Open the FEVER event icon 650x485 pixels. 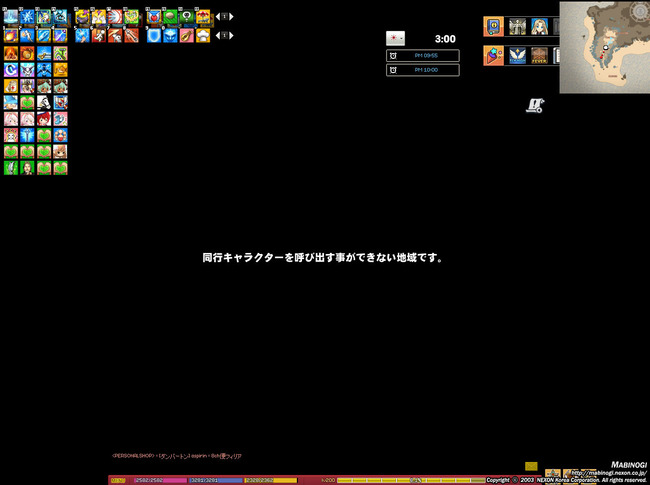point(539,56)
